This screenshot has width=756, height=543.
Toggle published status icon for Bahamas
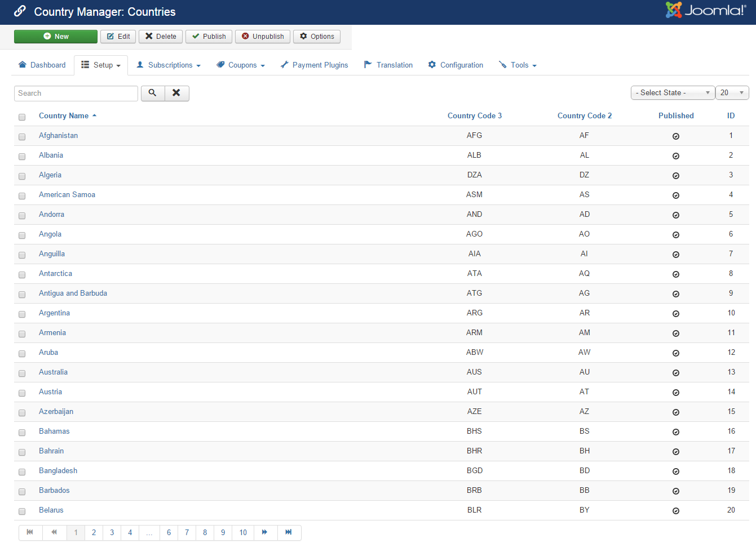(x=676, y=432)
